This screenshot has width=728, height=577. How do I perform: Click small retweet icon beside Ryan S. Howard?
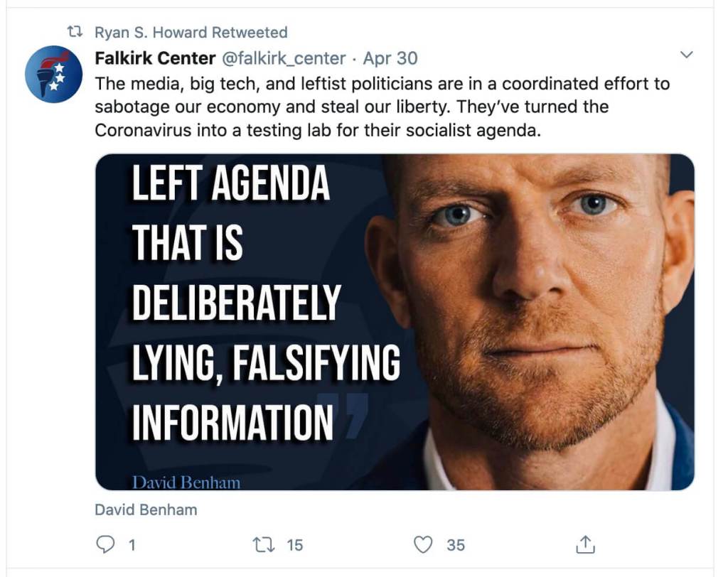[x=74, y=32]
